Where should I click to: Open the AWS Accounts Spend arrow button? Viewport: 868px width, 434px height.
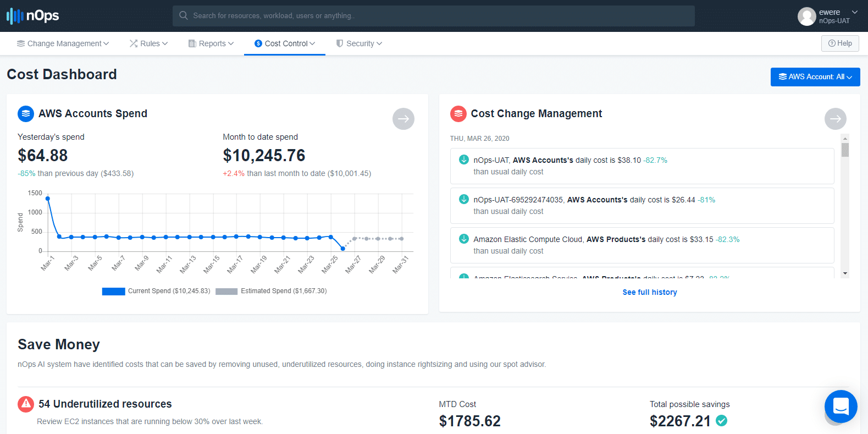(403, 119)
